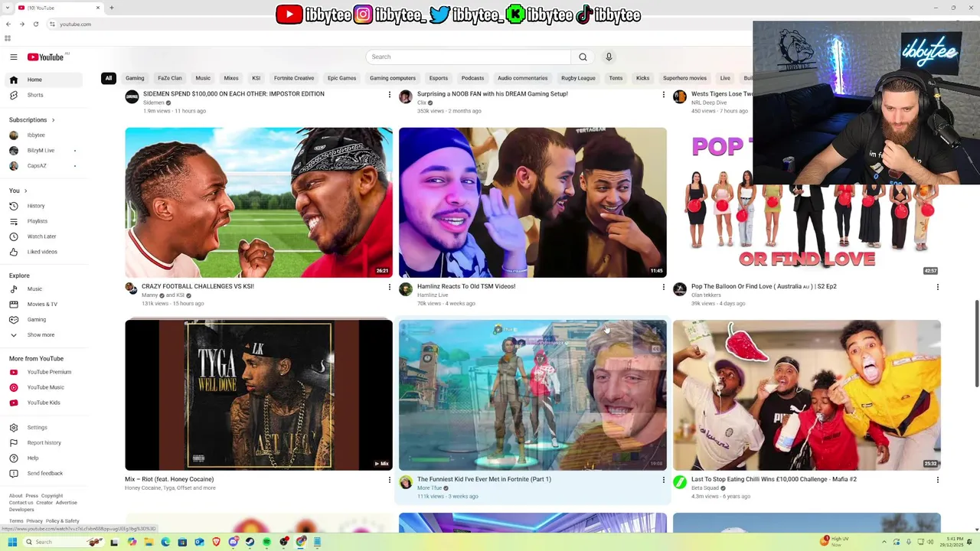Select the Fortnite Creative chip
This screenshot has width=980, height=551.
tap(294, 78)
